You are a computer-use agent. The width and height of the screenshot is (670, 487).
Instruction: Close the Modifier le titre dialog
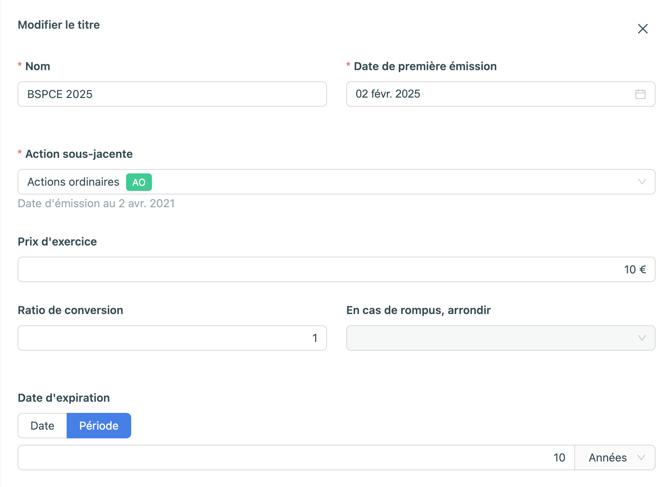coord(642,29)
